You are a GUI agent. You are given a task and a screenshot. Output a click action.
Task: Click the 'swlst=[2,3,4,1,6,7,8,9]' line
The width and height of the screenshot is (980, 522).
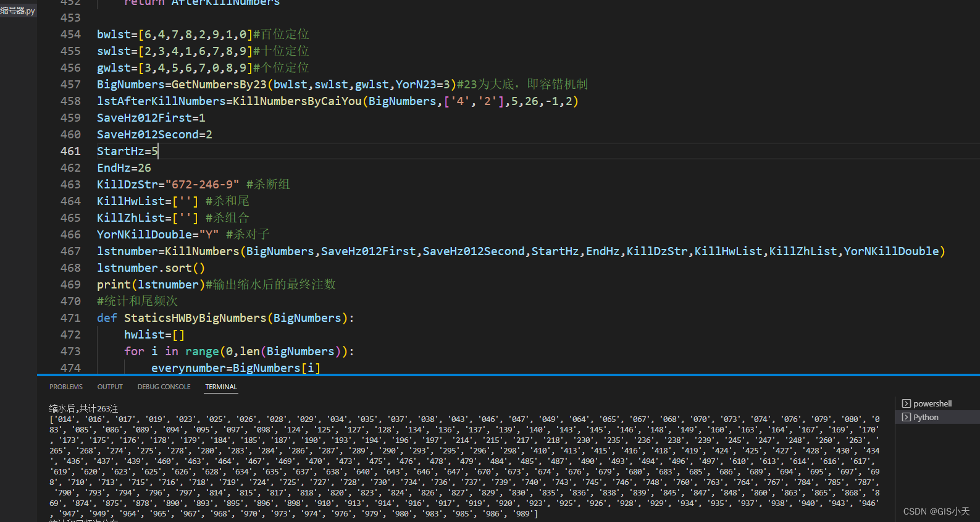pyautogui.click(x=203, y=51)
